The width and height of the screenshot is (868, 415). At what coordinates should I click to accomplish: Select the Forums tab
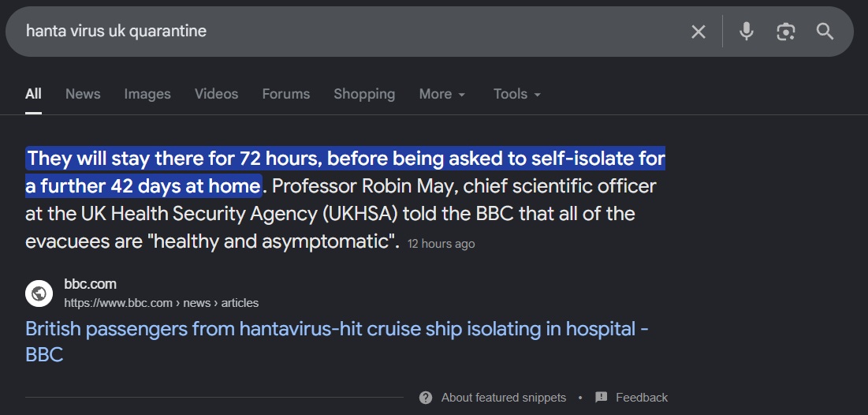click(x=286, y=94)
